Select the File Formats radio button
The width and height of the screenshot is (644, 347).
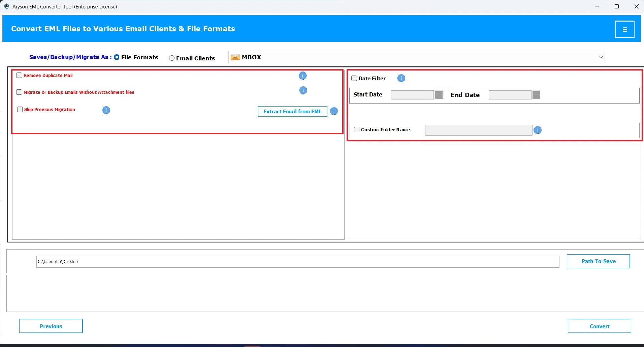tap(117, 57)
